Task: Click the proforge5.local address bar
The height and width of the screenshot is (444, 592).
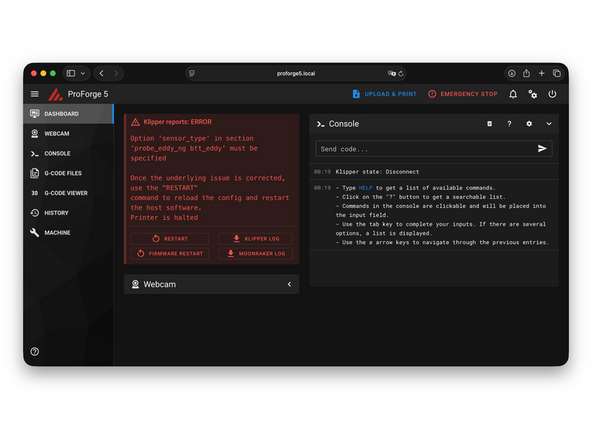Action: [x=296, y=73]
